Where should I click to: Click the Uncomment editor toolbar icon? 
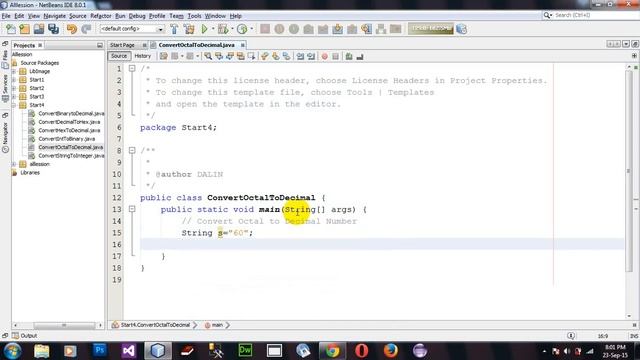tap(360, 56)
